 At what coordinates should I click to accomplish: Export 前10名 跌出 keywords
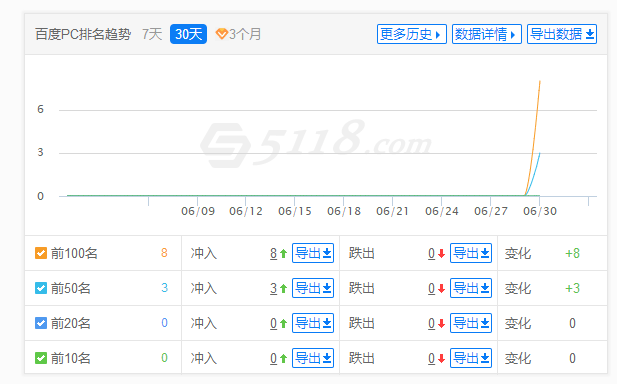coord(471,358)
